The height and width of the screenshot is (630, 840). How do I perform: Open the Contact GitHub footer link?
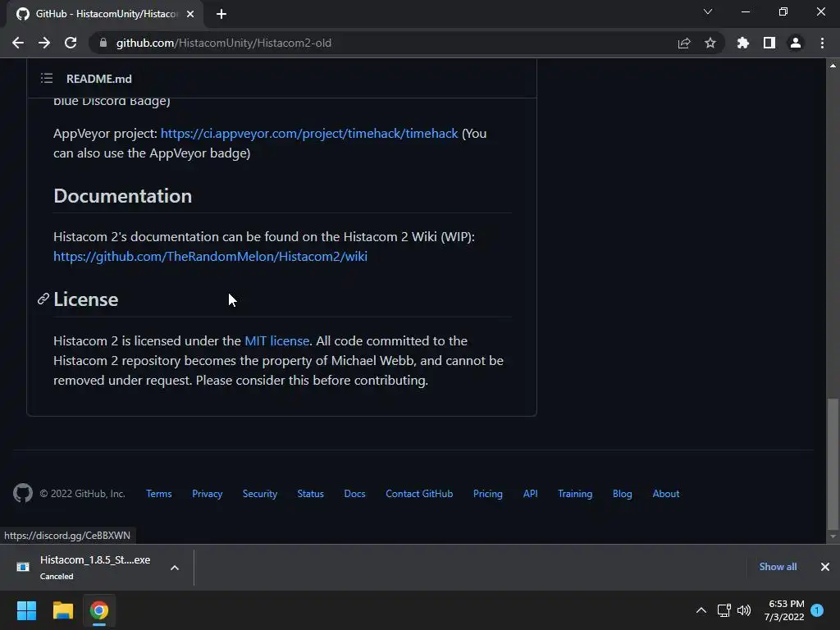click(419, 493)
